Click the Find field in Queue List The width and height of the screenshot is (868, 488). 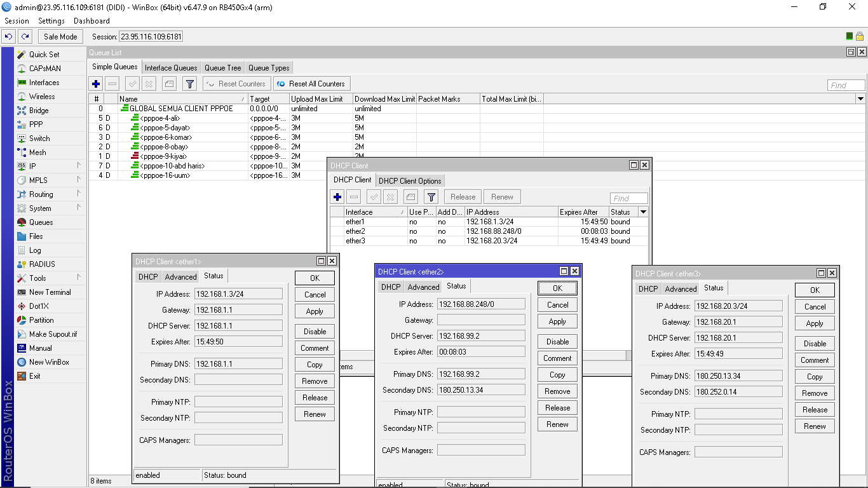click(846, 85)
